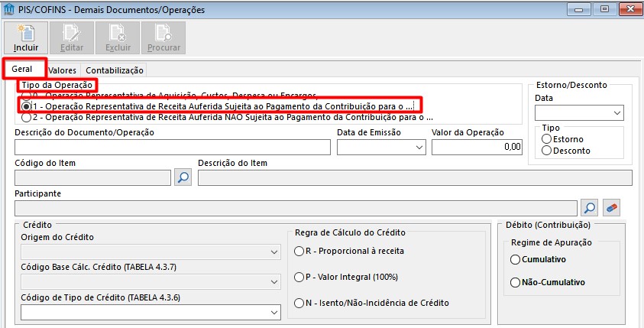
Task: Click the Código do Item field
Action: (x=93, y=177)
